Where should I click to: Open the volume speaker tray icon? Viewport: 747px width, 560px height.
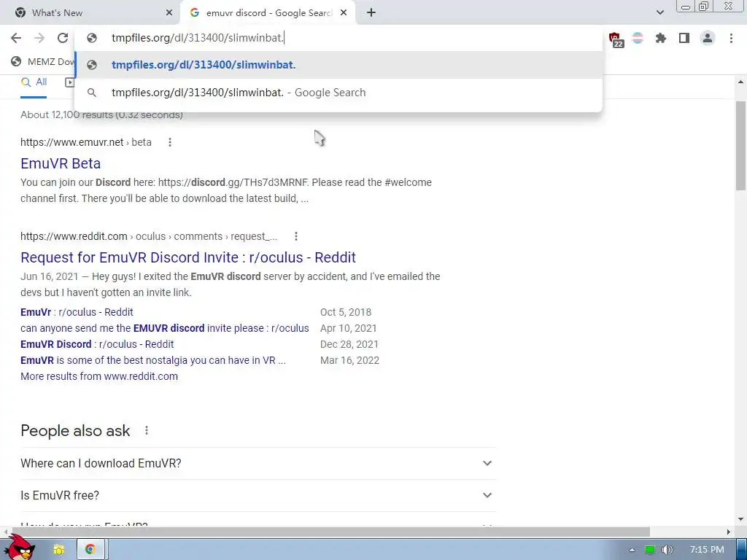click(x=667, y=550)
